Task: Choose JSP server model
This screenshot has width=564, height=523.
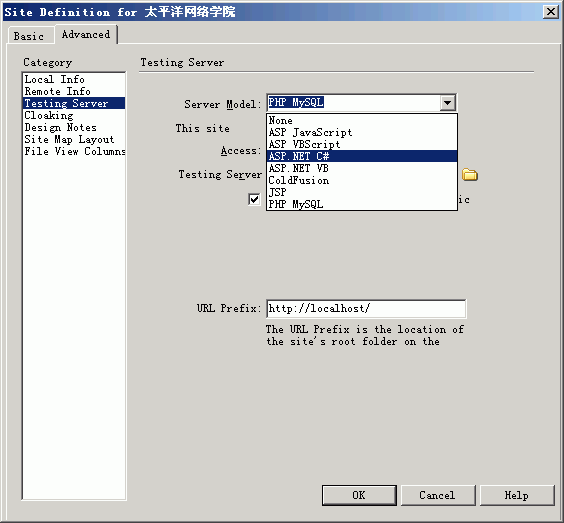Action: 362,192
